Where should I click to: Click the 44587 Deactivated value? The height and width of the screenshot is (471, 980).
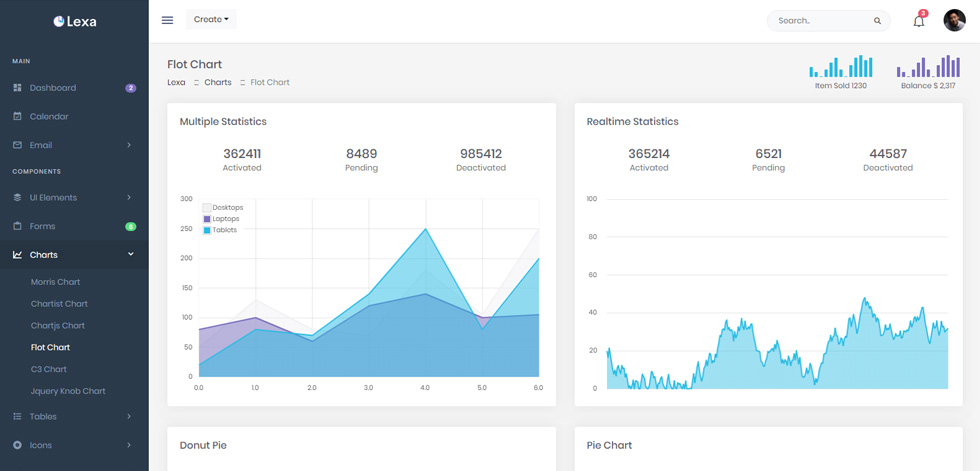click(888, 154)
